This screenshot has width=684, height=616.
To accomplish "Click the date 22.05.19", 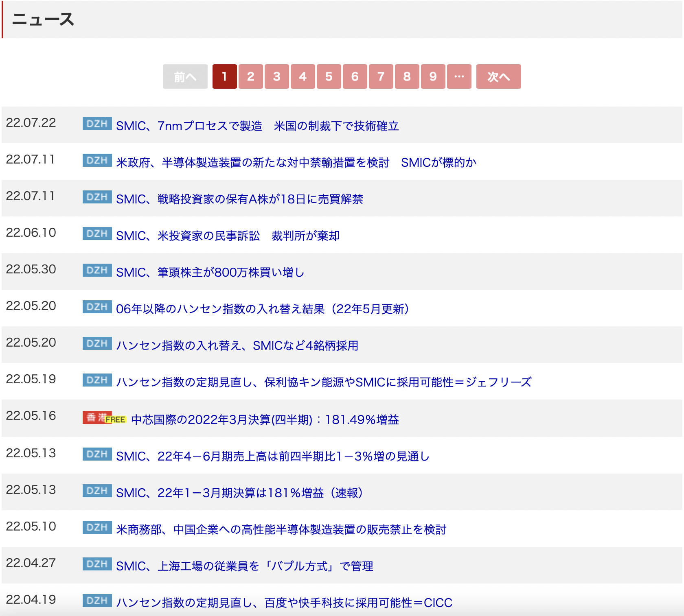I will pyautogui.click(x=31, y=379).
